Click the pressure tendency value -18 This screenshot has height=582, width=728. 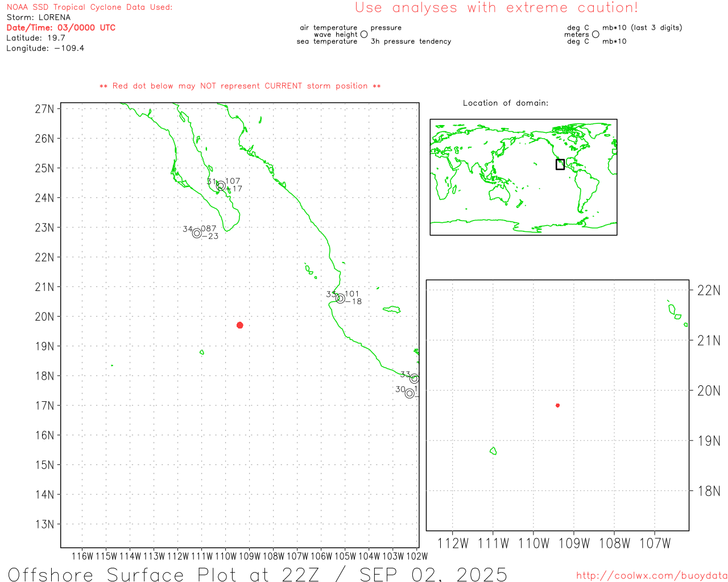pos(353,302)
